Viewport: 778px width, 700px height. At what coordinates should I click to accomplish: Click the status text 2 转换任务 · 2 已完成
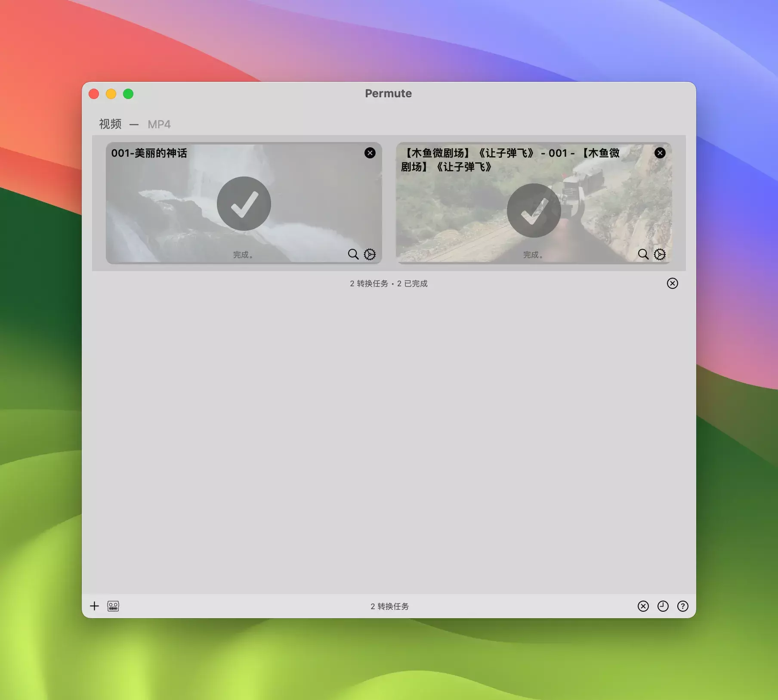(389, 283)
